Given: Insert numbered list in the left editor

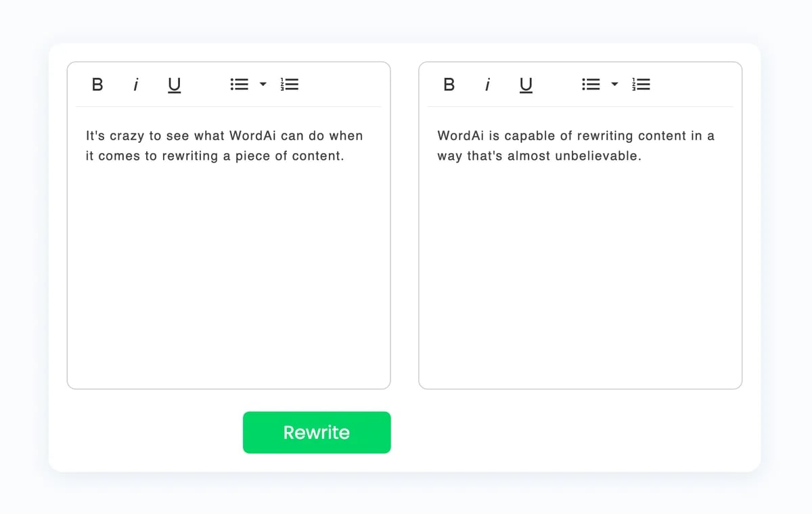Looking at the screenshot, I should click(x=290, y=85).
